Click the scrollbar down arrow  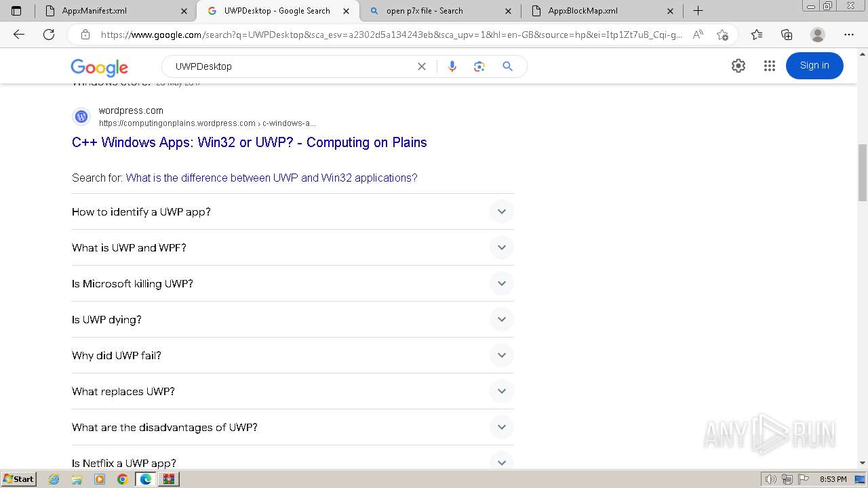click(863, 463)
